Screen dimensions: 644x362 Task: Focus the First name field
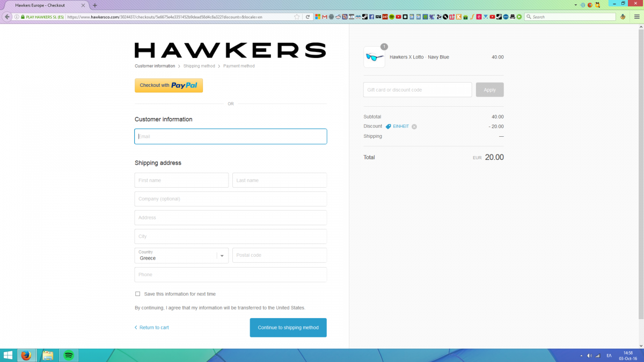(181, 180)
